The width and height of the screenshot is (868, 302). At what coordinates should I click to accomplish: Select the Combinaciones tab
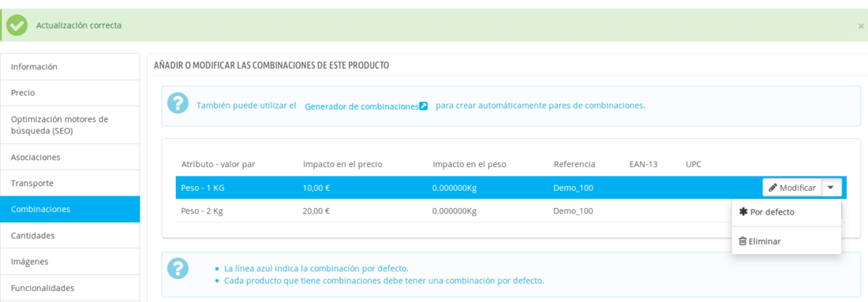70,209
